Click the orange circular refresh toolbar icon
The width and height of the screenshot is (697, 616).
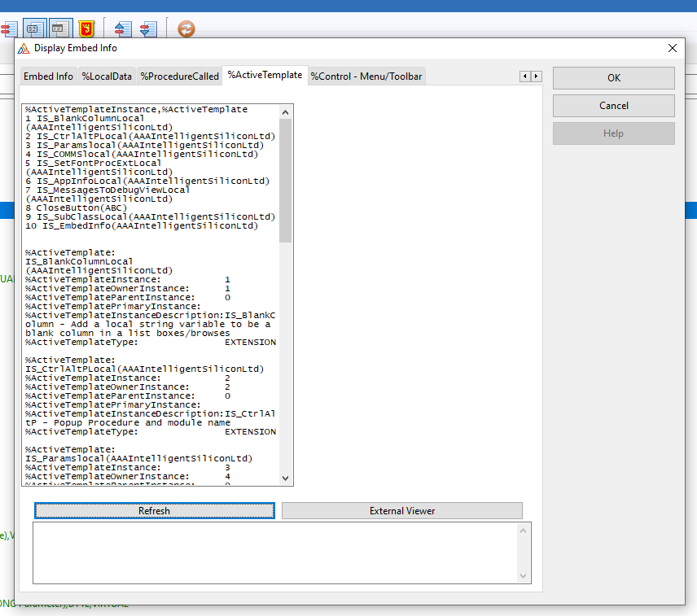coord(186,28)
